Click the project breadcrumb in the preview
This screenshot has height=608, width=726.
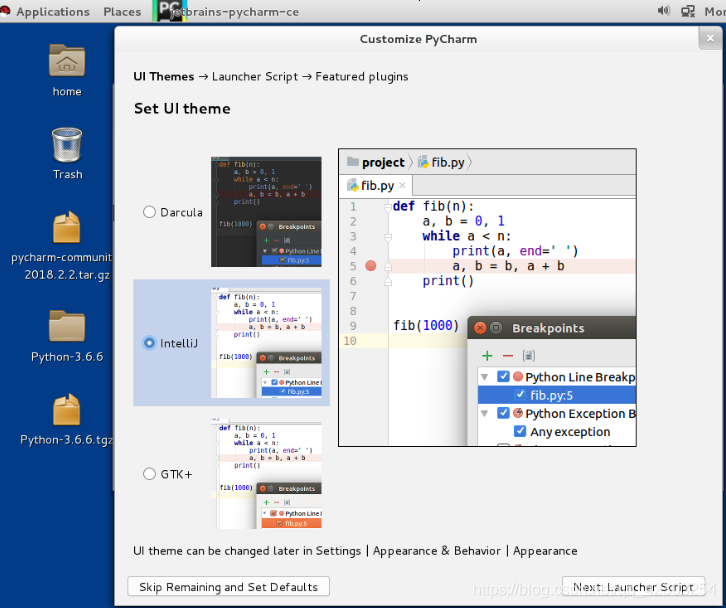click(x=376, y=163)
